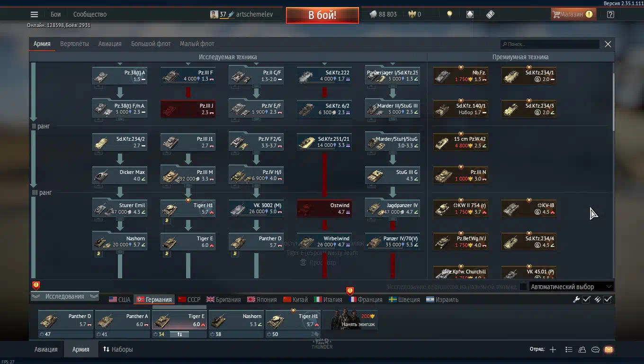Select the premium 15 cm Pz.W.42

point(461,142)
